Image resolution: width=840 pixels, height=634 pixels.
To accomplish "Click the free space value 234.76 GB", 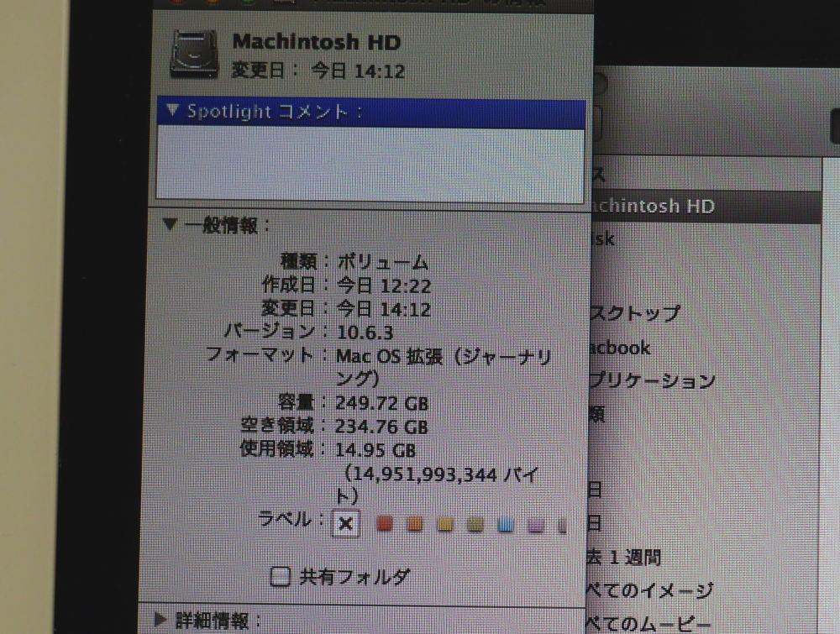I will [x=381, y=427].
